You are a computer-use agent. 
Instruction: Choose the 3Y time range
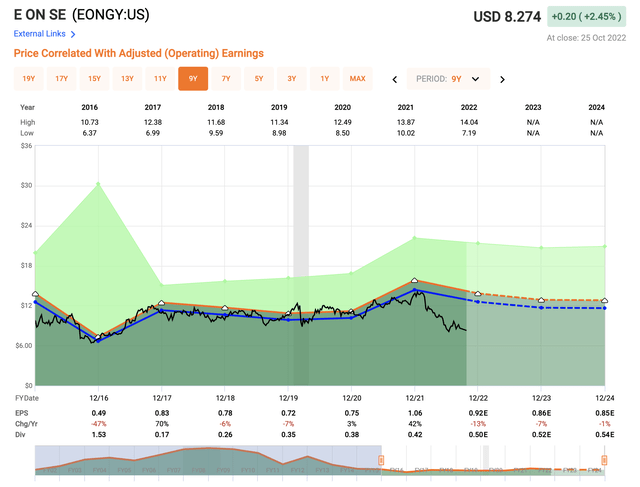tap(292, 79)
